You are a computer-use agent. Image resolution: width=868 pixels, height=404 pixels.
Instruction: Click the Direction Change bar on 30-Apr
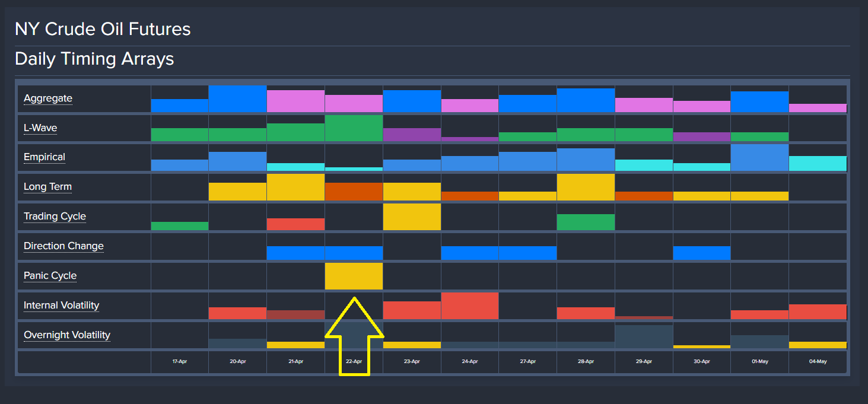coord(701,253)
